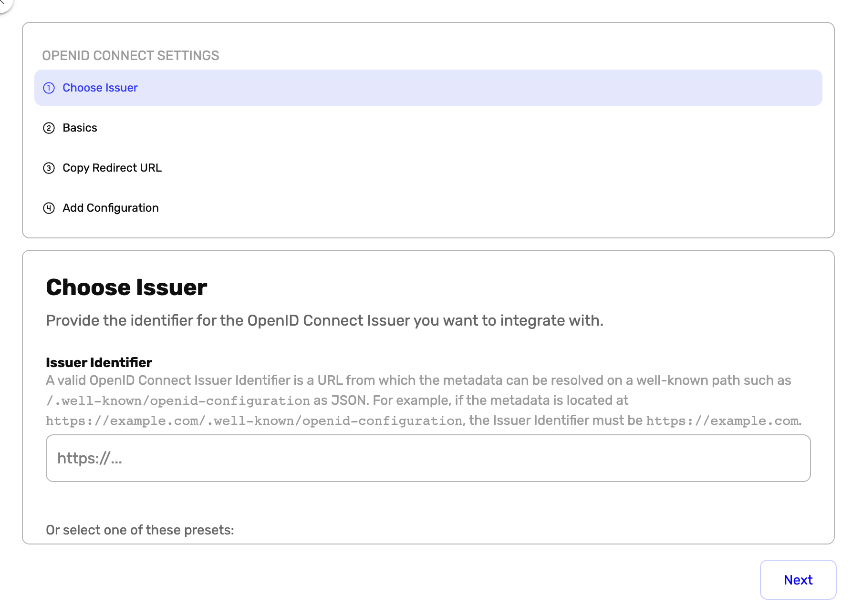This screenshot has width=852, height=616.
Task: Click the "Issuer Identifier" label
Action: [98, 362]
